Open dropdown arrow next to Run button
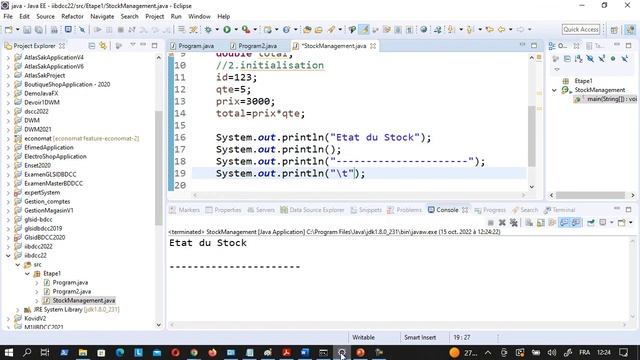This screenshot has height=360, width=640. (x=236, y=29)
